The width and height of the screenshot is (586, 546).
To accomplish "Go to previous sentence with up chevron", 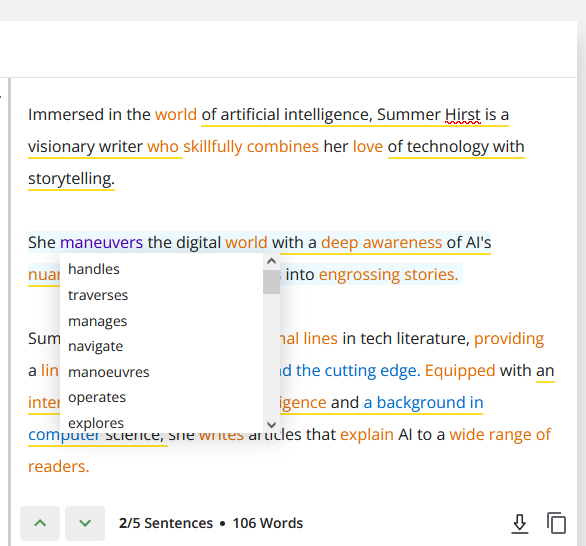I will 40,523.
